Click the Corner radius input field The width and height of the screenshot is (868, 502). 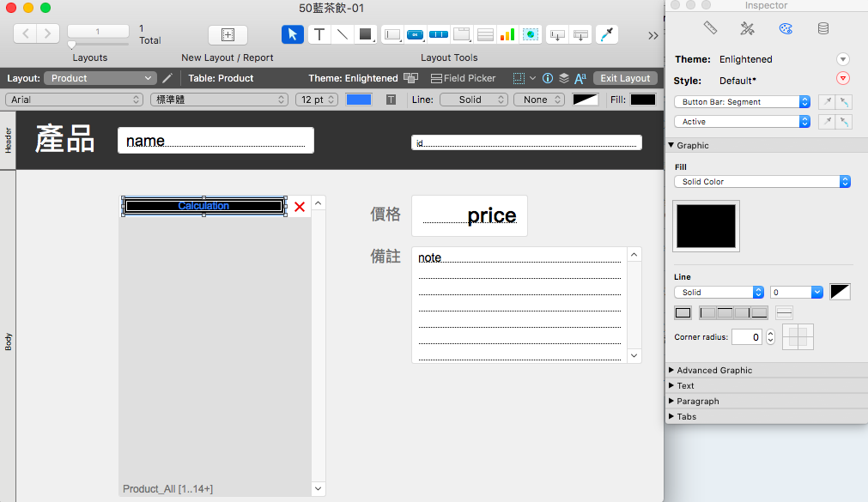(x=747, y=336)
